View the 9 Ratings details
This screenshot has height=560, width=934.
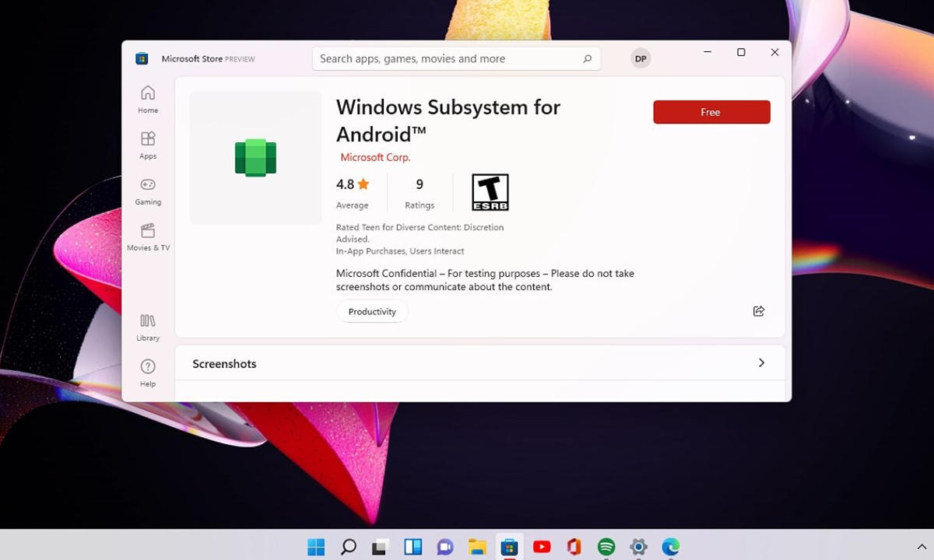tap(420, 192)
